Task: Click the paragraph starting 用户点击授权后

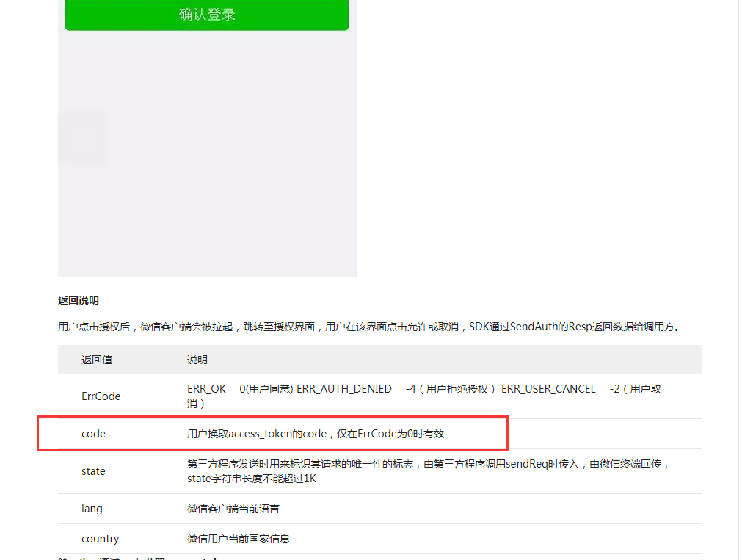Action: coord(370,327)
